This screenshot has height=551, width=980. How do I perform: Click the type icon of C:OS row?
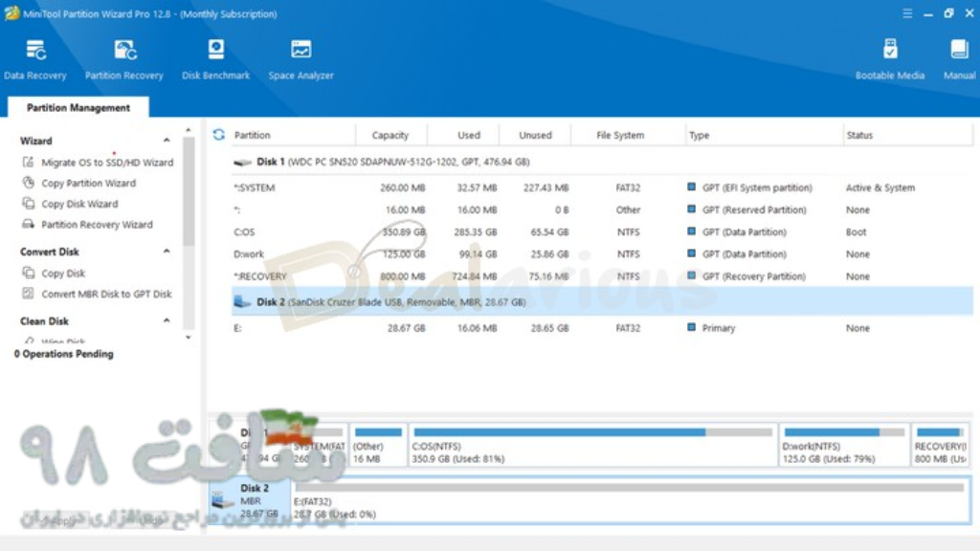tap(691, 231)
